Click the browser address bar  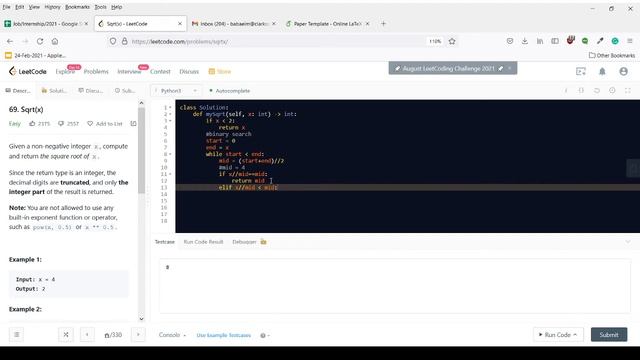pos(278,41)
